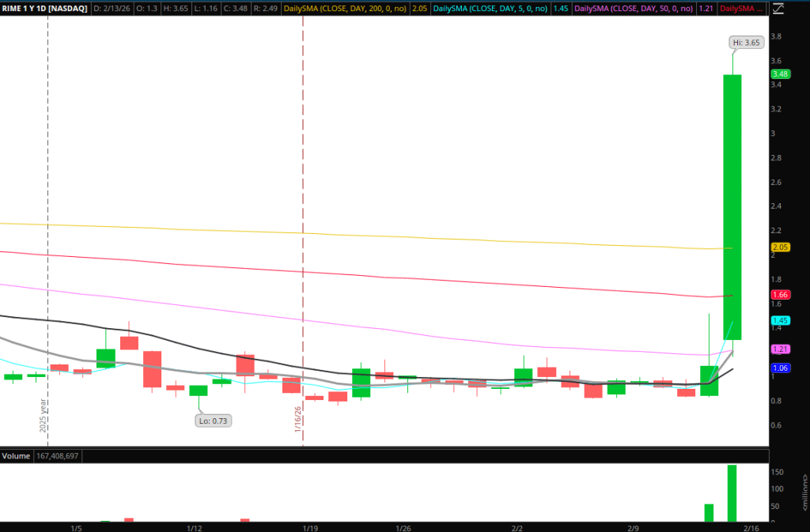Click the 2025 year dashed vertical marker

pyautogui.click(x=48, y=237)
